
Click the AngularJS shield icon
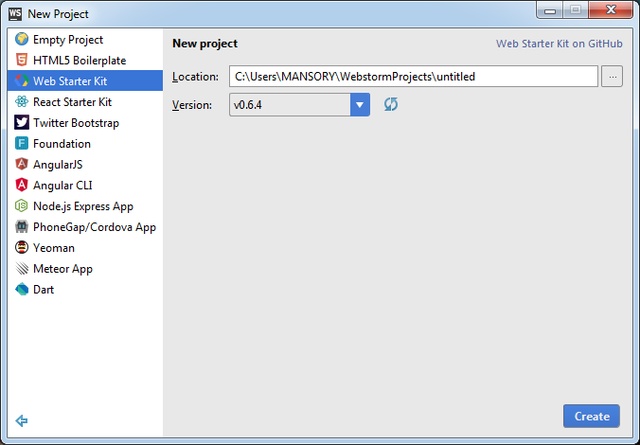click(x=22, y=164)
